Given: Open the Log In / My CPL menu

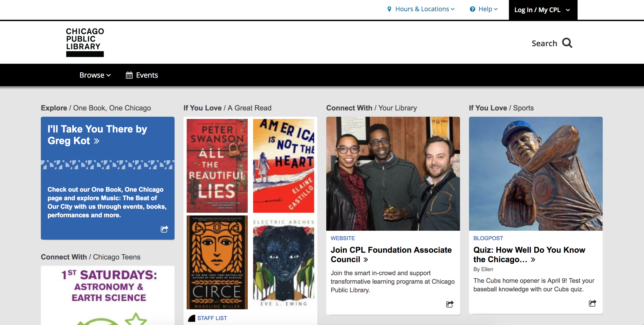Looking at the screenshot, I should 543,10.
